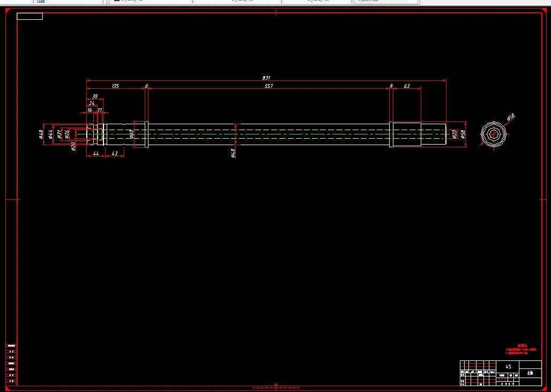Pick the 63 dimension near right end

[x=407, y=86]
